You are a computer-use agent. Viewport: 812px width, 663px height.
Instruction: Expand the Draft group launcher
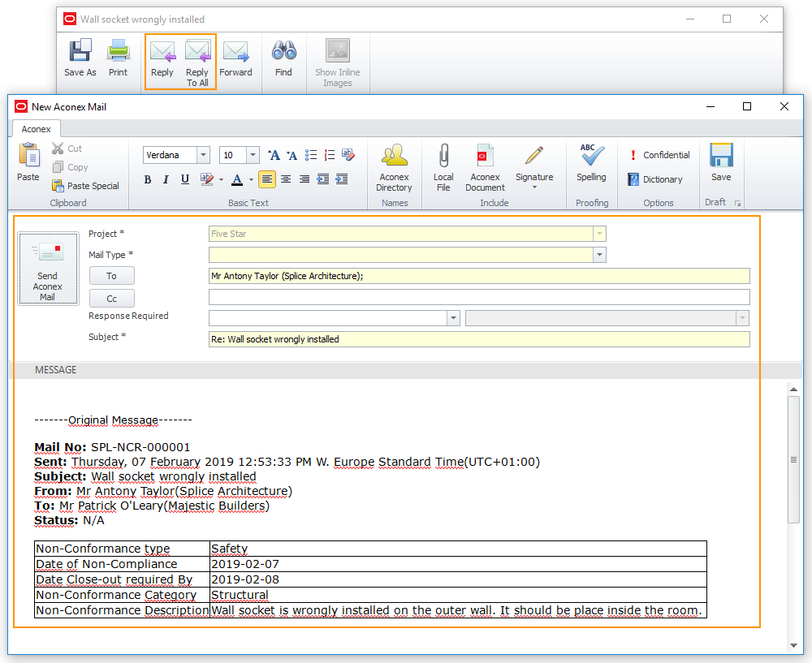click(737, 204)
